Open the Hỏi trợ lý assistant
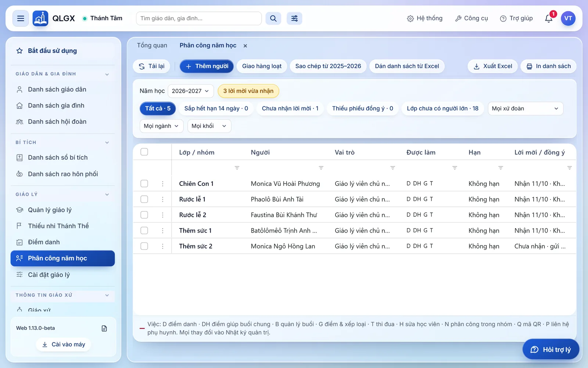Screen dimensions: 588x368 551,349
